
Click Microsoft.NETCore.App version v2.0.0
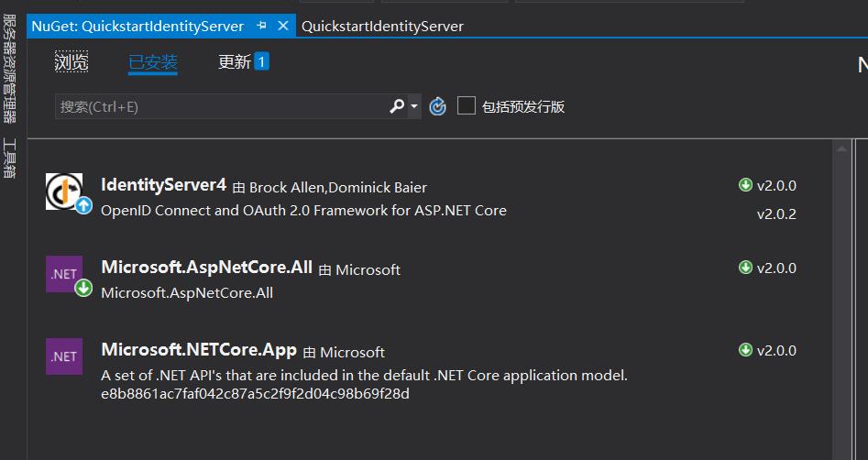point(776,350)
